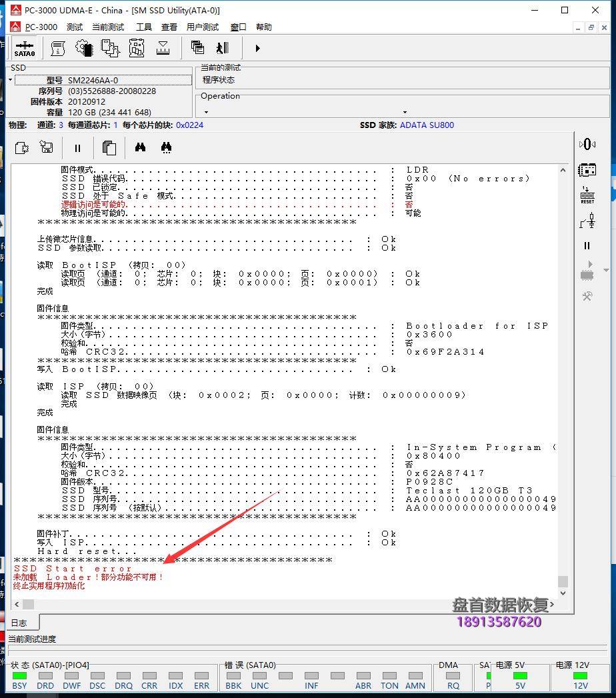Select the 日志 log tab

[x=19, y=623]
